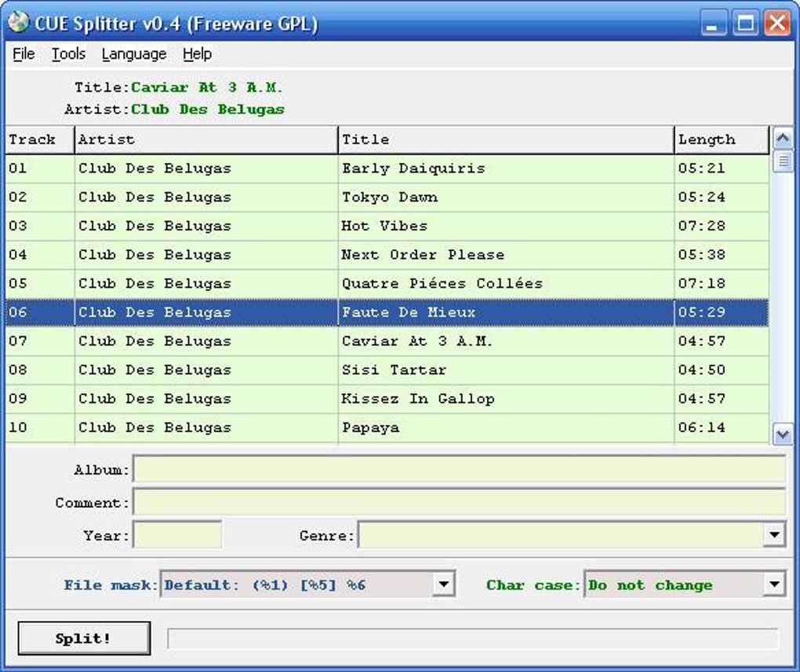Click into the Comment input field
Screen dimensions: 800x672
459,502
